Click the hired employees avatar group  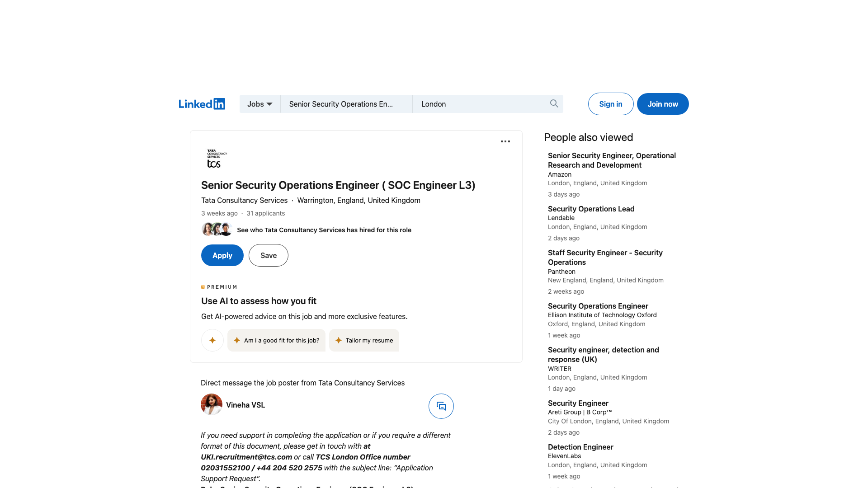tap(217, 230)
